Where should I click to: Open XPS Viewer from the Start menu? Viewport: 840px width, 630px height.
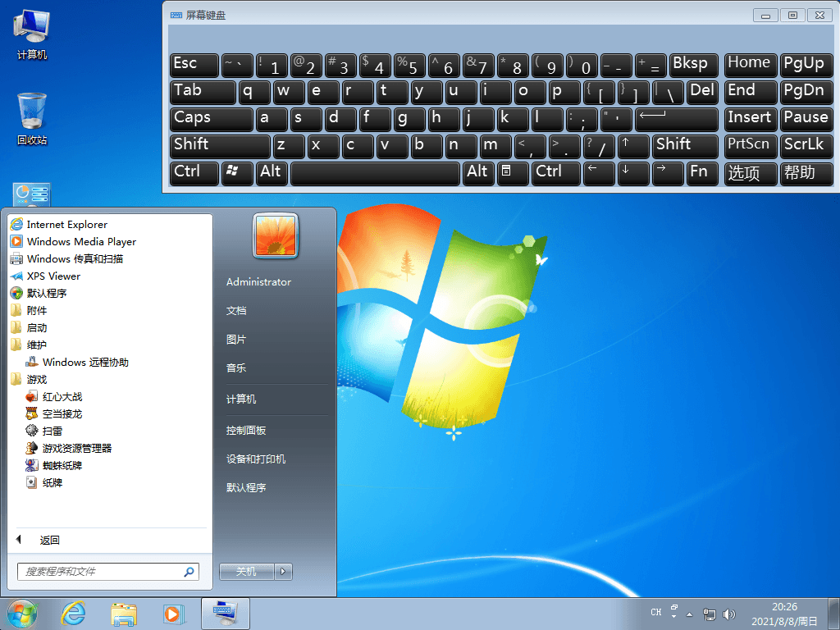pyautogui.click(x=52, y=276)
